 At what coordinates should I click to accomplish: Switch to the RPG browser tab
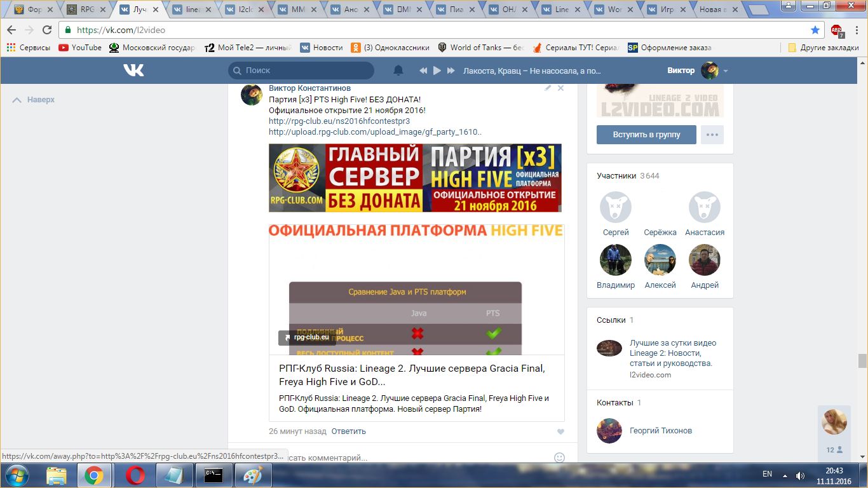[x=88, y=10]
